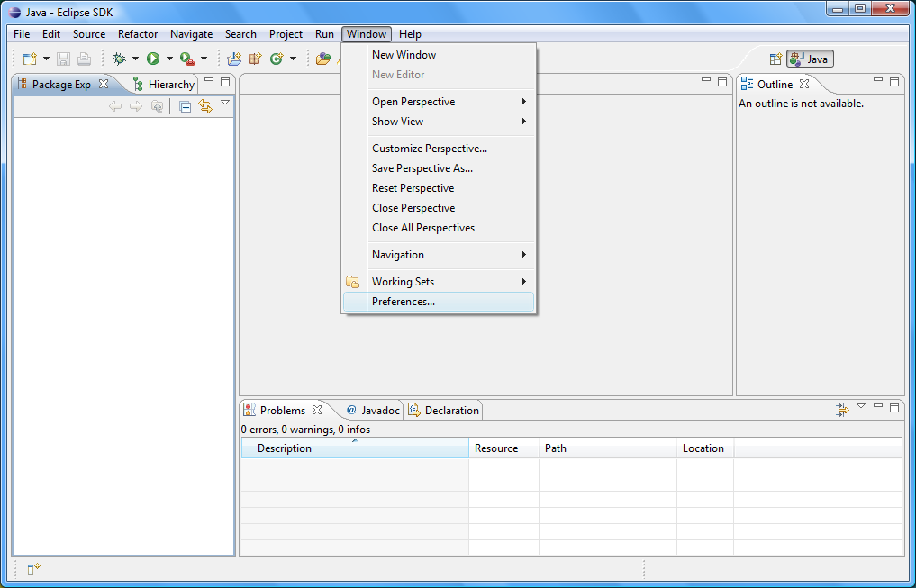Sort by the Description column header

coord(355,448)
